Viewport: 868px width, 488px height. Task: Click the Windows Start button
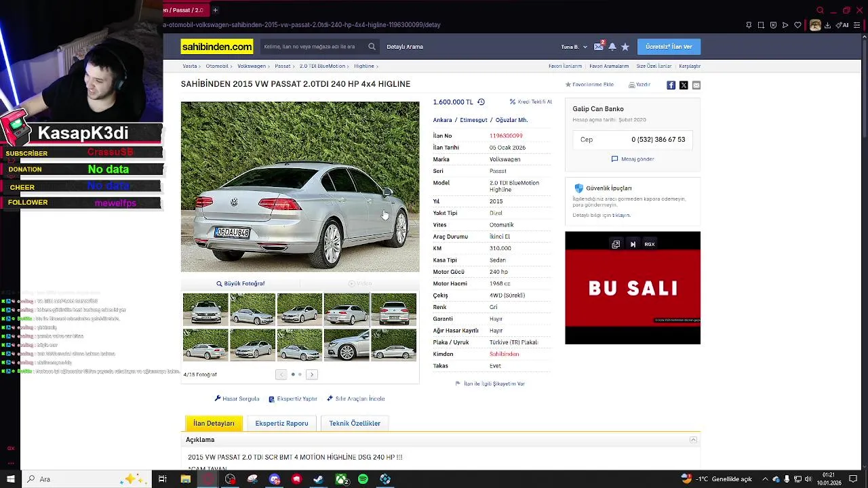coord(10,479)
